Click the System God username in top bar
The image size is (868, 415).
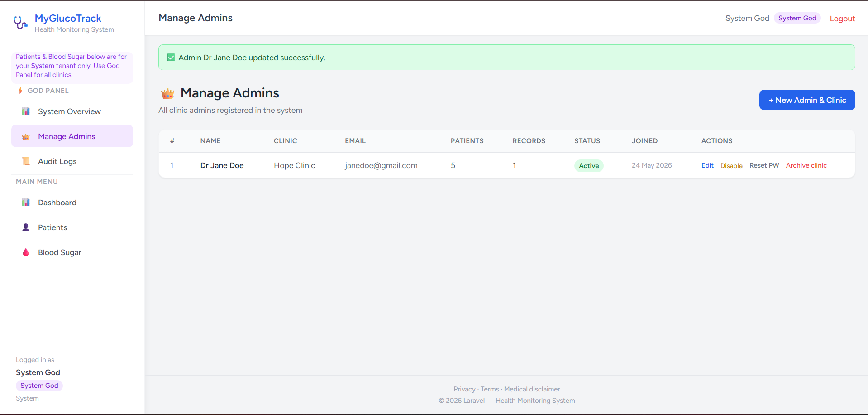(x=747, y=18)
